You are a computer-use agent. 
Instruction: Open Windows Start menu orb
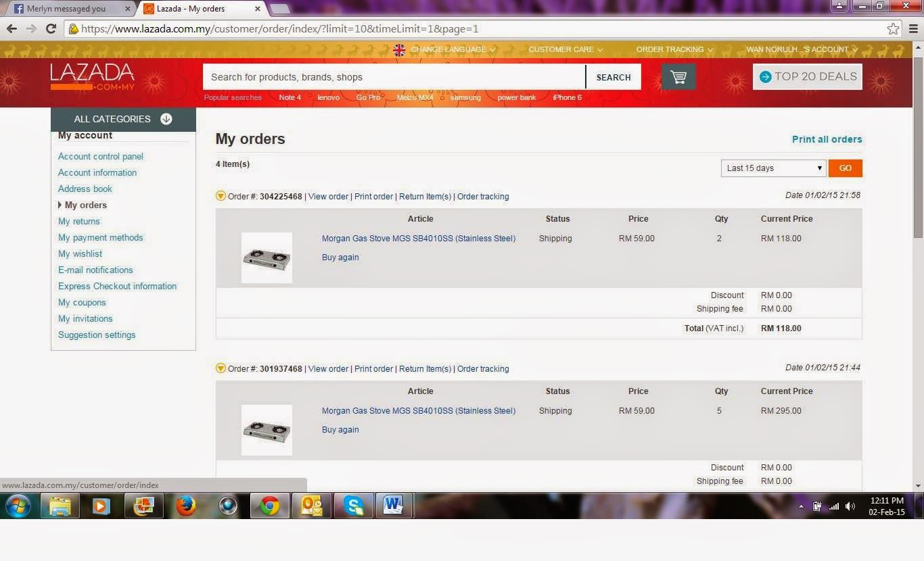18,506
